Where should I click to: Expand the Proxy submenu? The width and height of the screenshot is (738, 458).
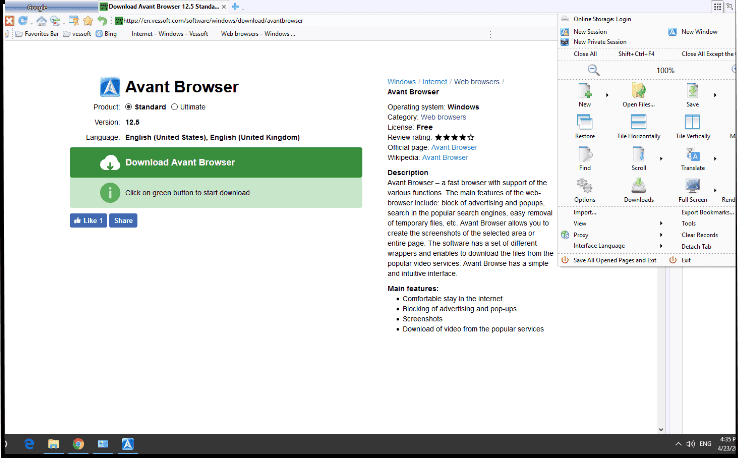(661, 235)
